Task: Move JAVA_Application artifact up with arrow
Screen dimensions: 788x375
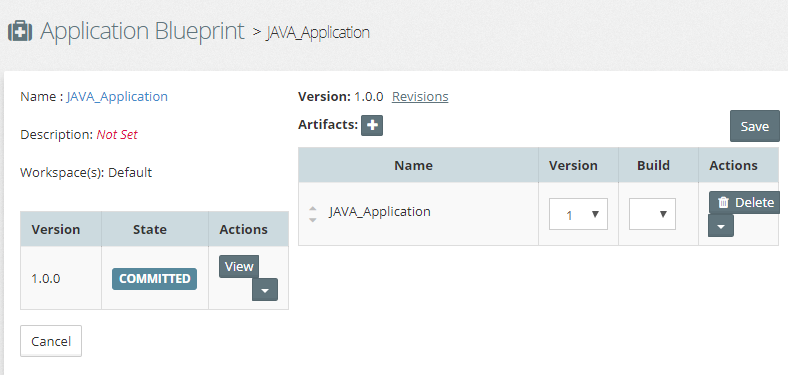Action: [x=313, y=208]
